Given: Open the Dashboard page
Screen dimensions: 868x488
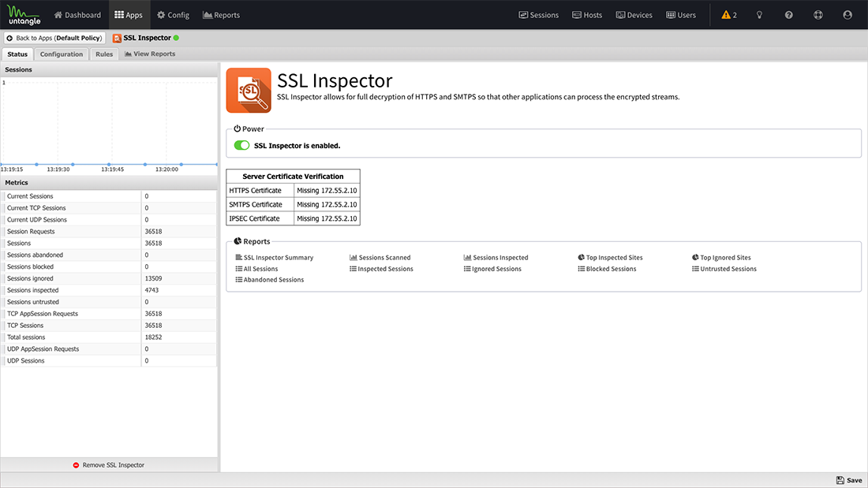Looking at the screenshot, I should coord(77,15).
